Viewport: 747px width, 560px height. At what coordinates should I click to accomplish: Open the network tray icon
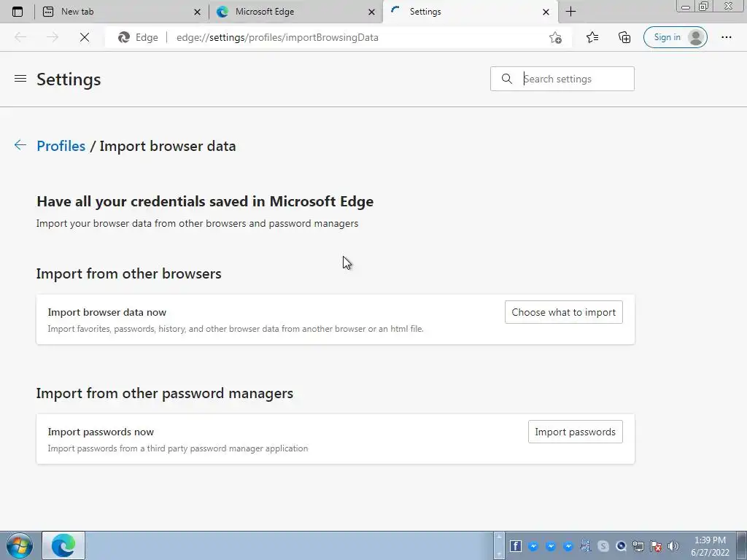[638, 546]
